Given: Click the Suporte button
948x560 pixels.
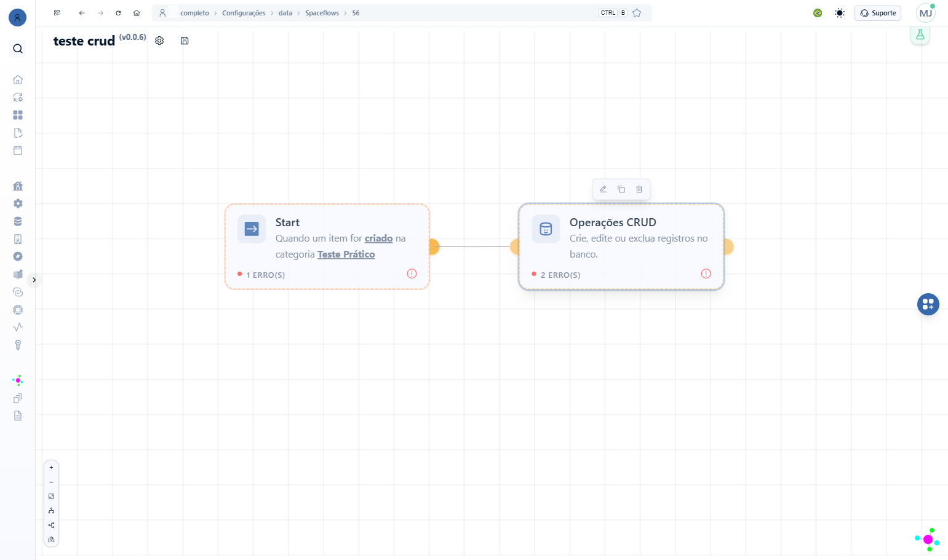Looking at the screenshot, I should [x=878, y=13].
